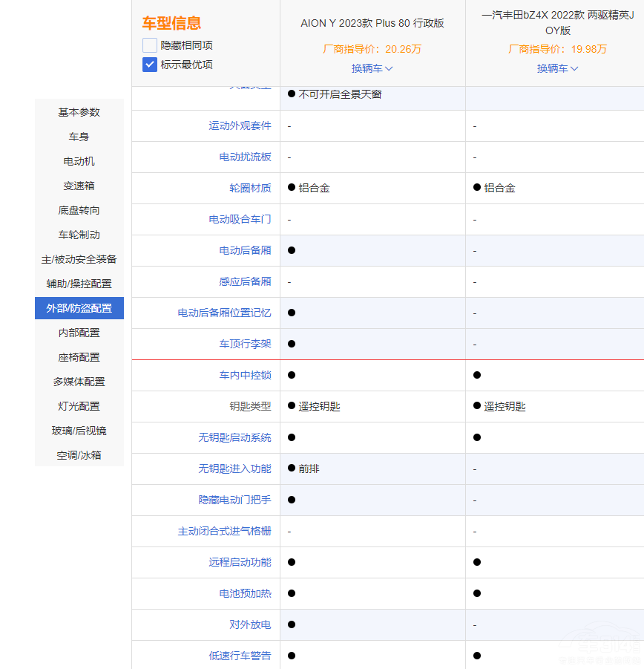Open the 空调/冰箱 section
This screenshot has width=644, height=669.
pyautogui.click(x=79, y=455)
